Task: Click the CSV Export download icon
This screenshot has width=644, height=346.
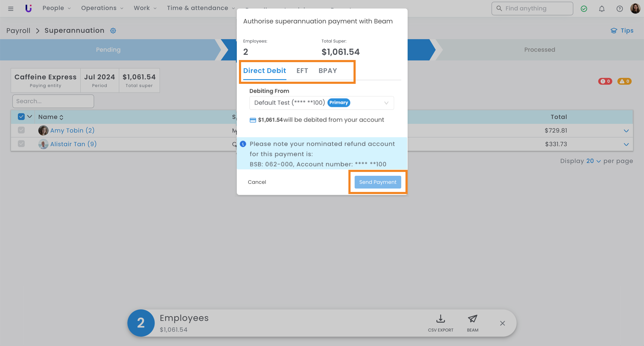Action: [440, 319]
